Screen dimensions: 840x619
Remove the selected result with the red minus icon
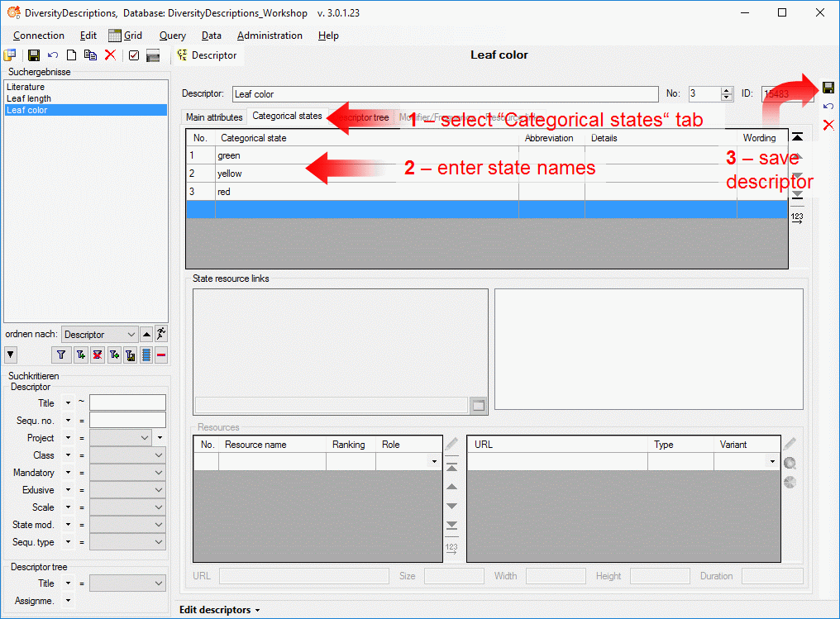161,355
